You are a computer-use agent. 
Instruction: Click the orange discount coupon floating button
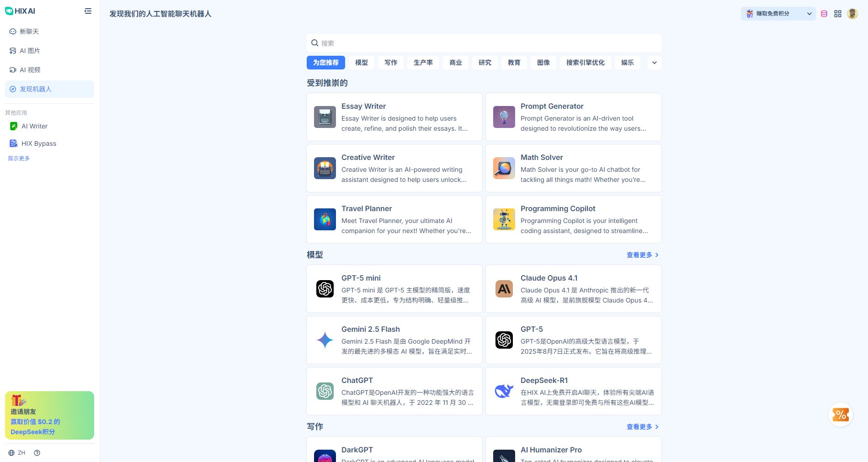pyautogui.click(x=841, y=414)
